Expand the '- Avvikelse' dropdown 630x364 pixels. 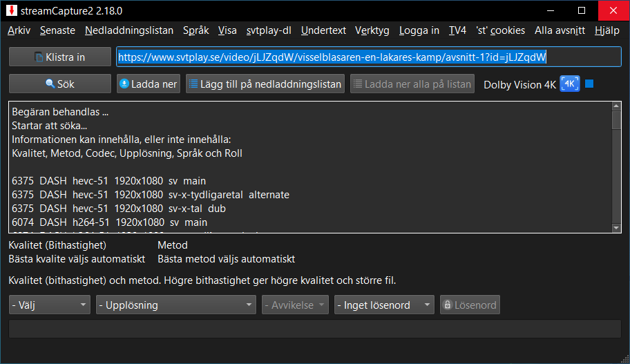tap(296, 305)
